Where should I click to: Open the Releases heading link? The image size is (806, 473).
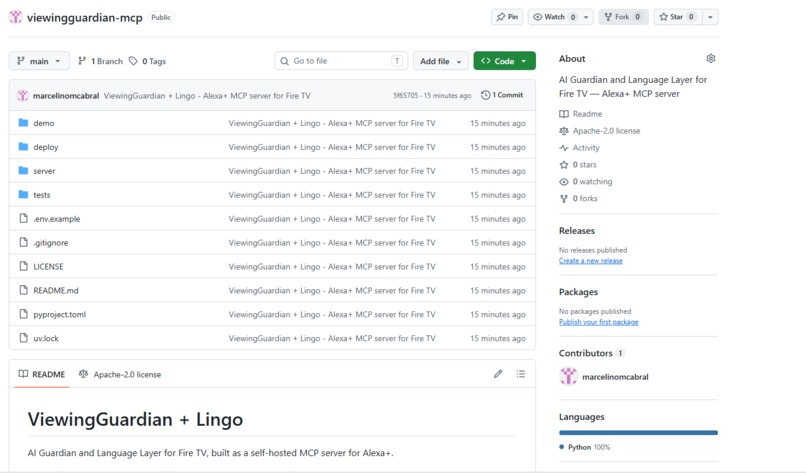pos(577,231)
